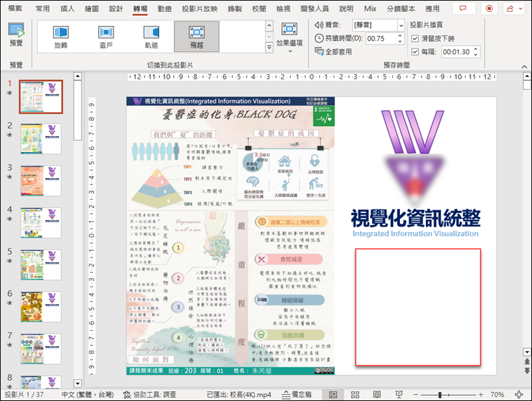This screenshot has width=532, height=401.
Task: Start slide show from status bar icon
Action: 399,394
